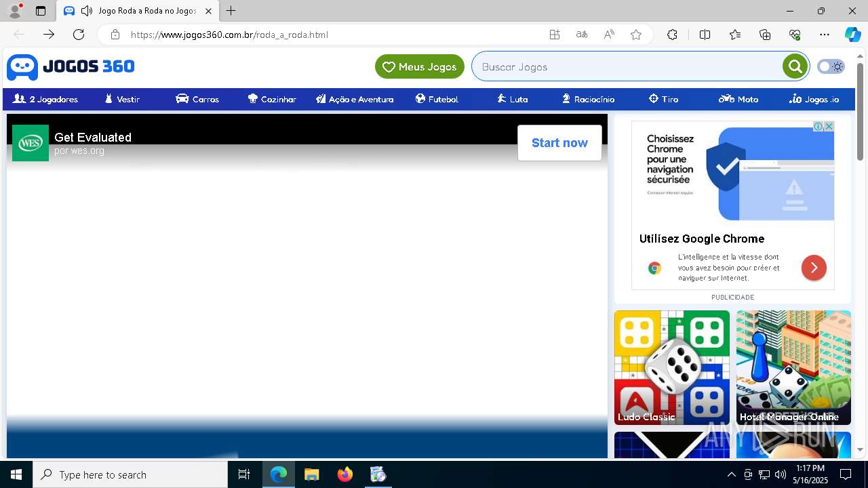The width and height of the screenshot is (868, 488).
Task: Open the tab actions menu
Action: point(41,11)
